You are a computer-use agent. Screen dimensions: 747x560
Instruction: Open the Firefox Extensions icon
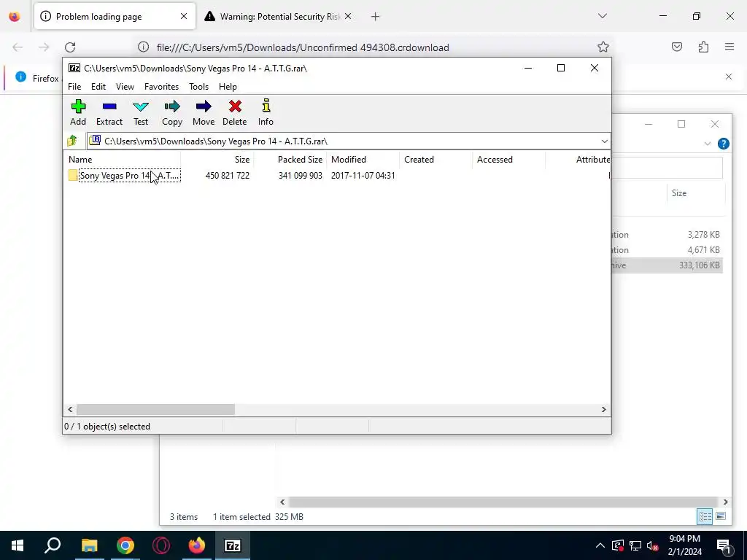coord(703,47)
